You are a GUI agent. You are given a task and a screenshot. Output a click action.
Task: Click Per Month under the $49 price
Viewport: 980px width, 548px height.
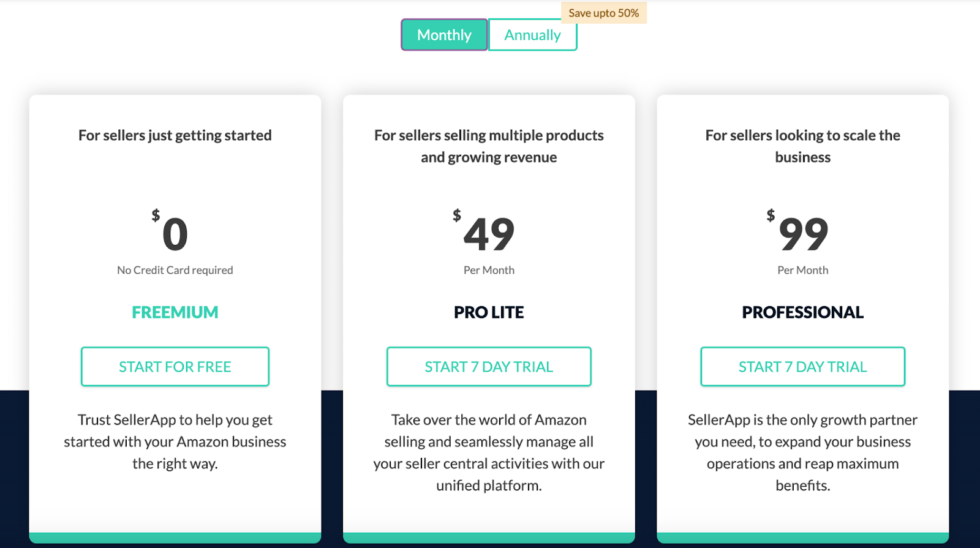489,270
